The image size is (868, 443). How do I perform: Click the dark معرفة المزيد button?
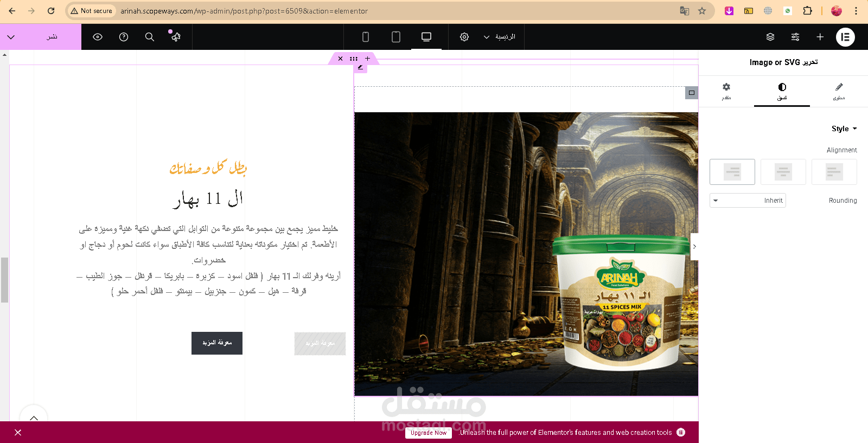(x=217, y=343)
